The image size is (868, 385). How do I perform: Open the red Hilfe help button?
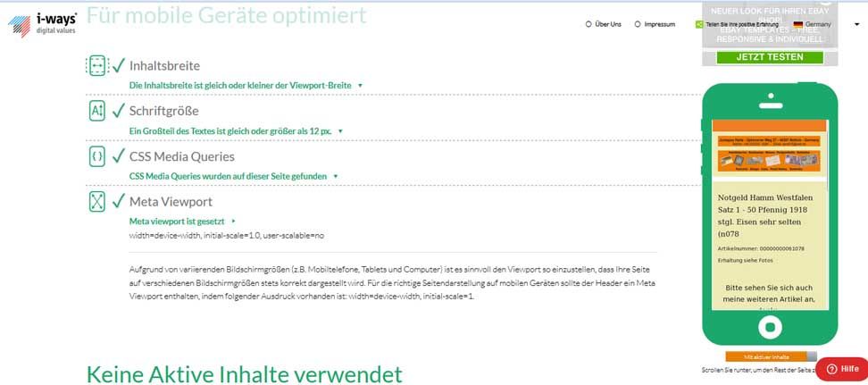tap(841, 368)
